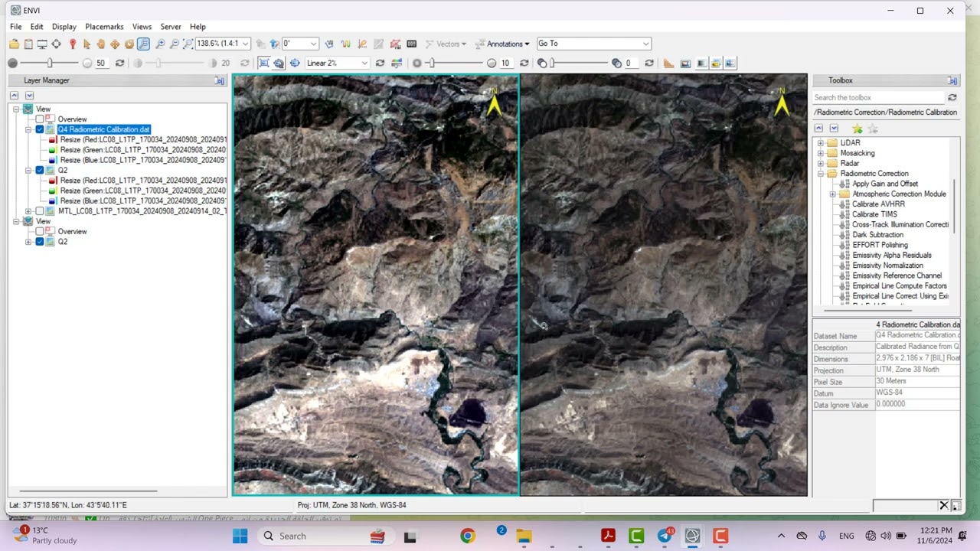Screen dimensions: 980x551
Task: Open the Feature Counting tool icon
Action: [x=411, y=44]
